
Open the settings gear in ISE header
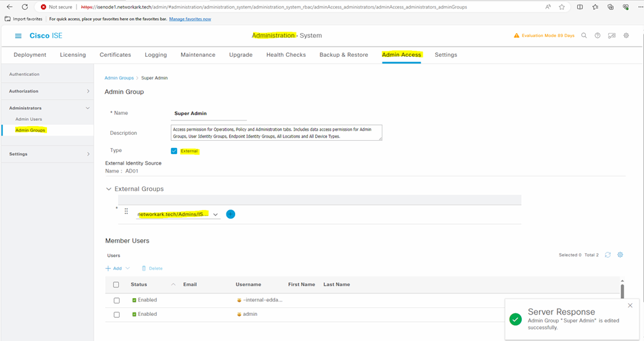(626, 36)
